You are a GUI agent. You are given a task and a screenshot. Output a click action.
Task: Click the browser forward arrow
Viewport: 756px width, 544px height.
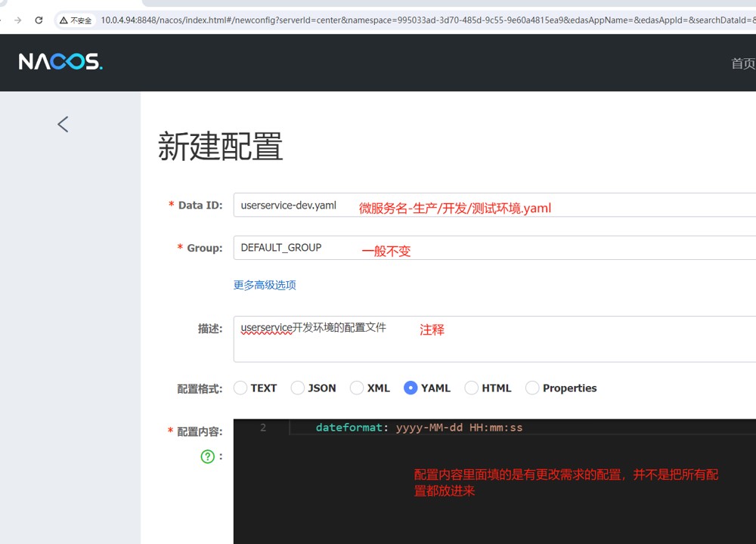tap(18, 20)
